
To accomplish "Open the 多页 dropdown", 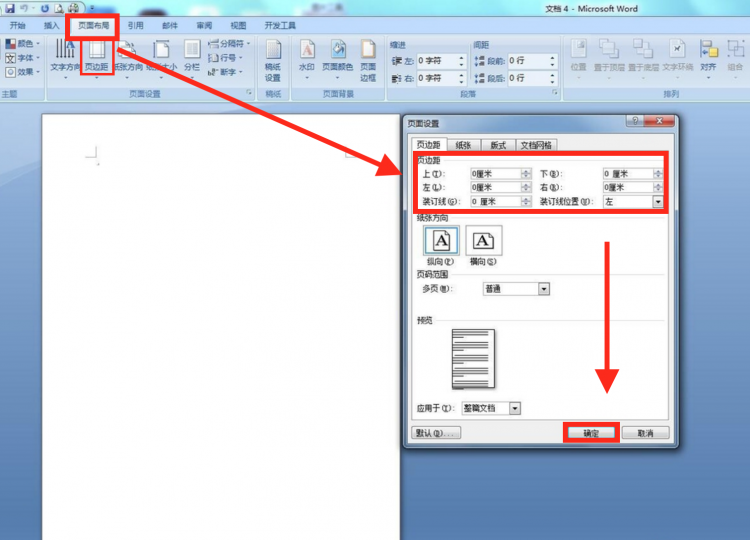I will (544, 289).
